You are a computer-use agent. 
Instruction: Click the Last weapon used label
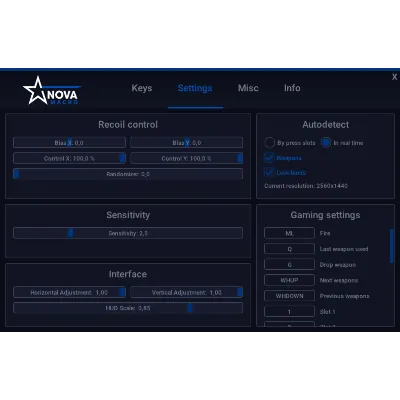point(344,249)
